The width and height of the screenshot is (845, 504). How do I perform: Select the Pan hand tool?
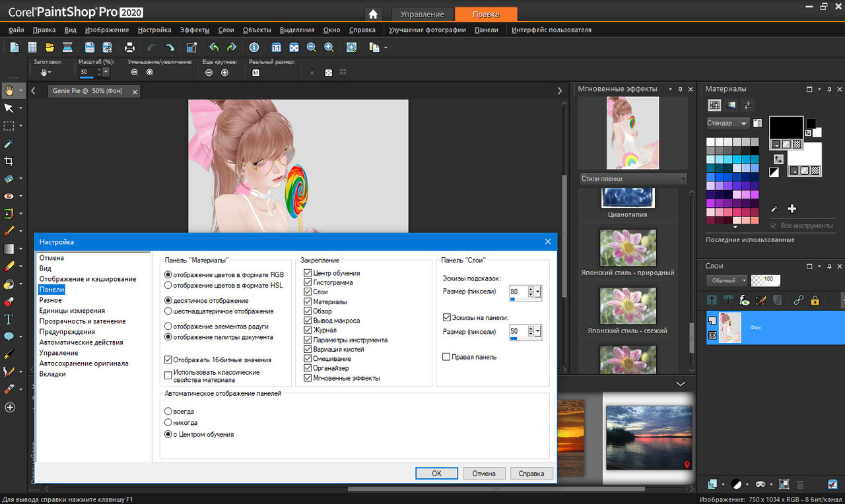[9, 90]
